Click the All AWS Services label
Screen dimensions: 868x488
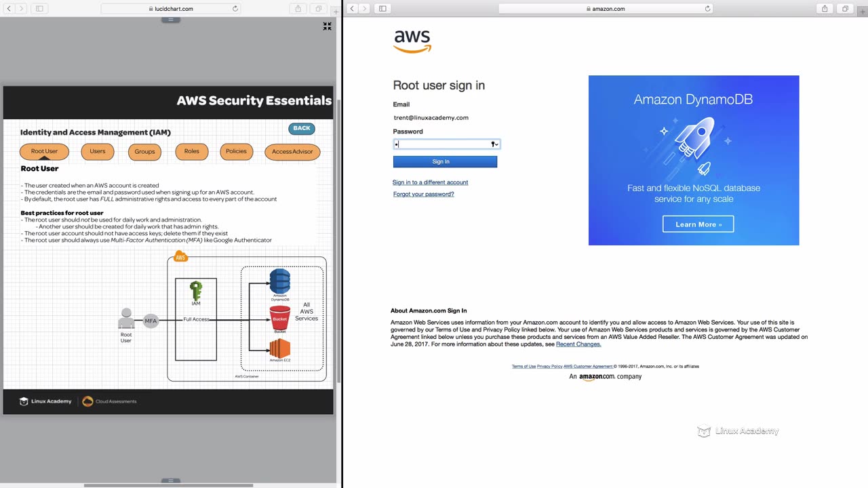307,312
